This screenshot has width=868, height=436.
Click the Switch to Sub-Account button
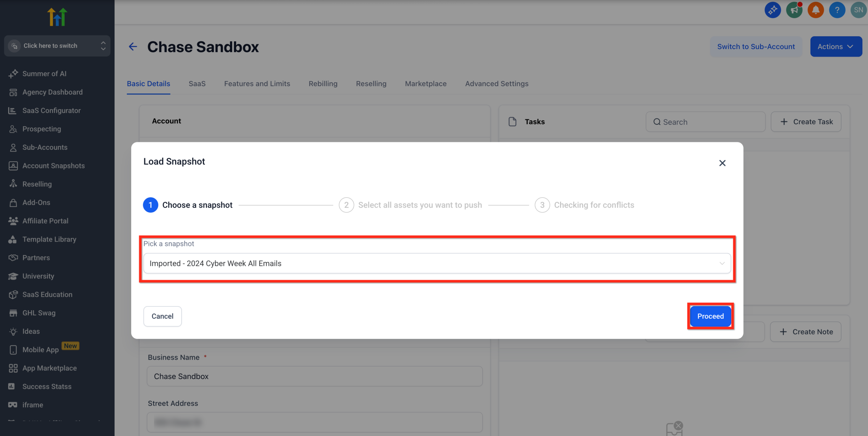point(756,46)
